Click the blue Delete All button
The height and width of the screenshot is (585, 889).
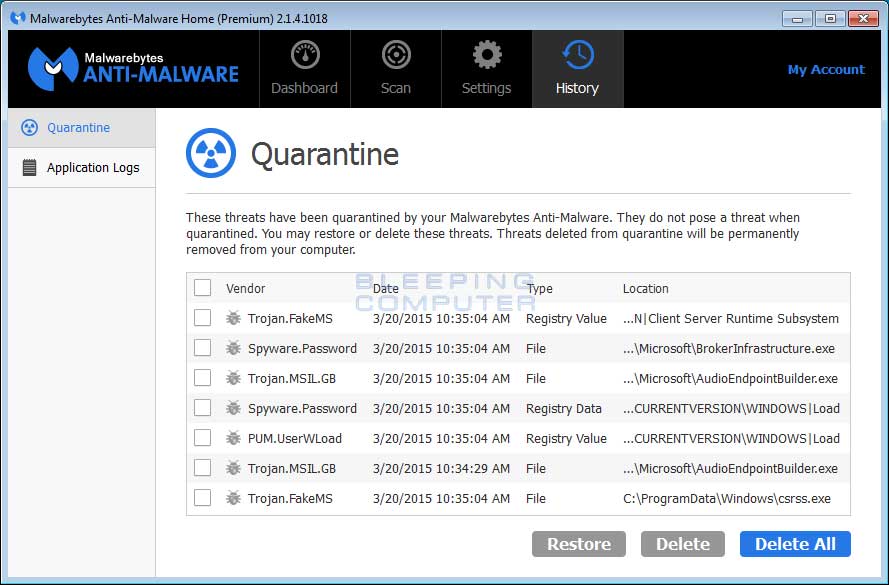pyautogui.click(x=795, y=544)
